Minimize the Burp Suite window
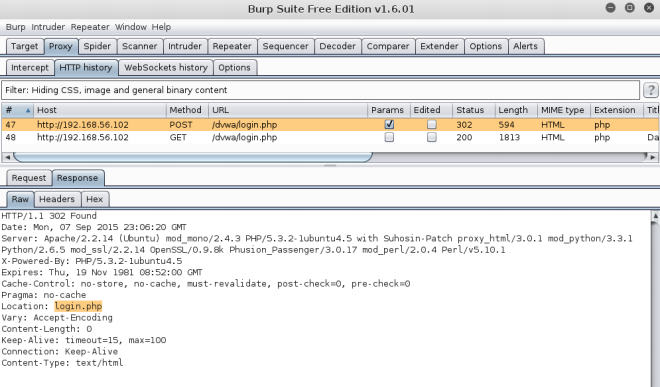The height and width of the screenshot is (387, 660). click(x=610, y=8)
